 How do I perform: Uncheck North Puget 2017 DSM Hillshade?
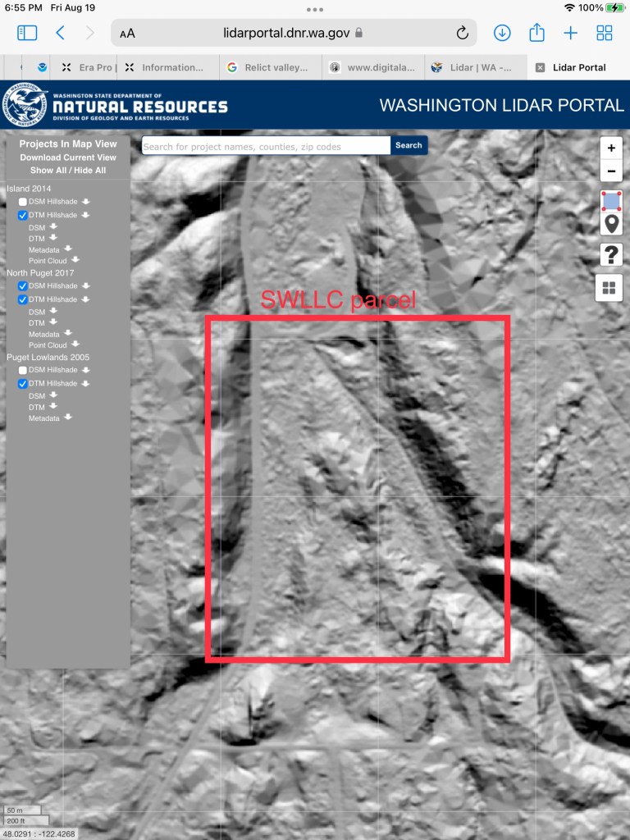[x=23, y=286]
